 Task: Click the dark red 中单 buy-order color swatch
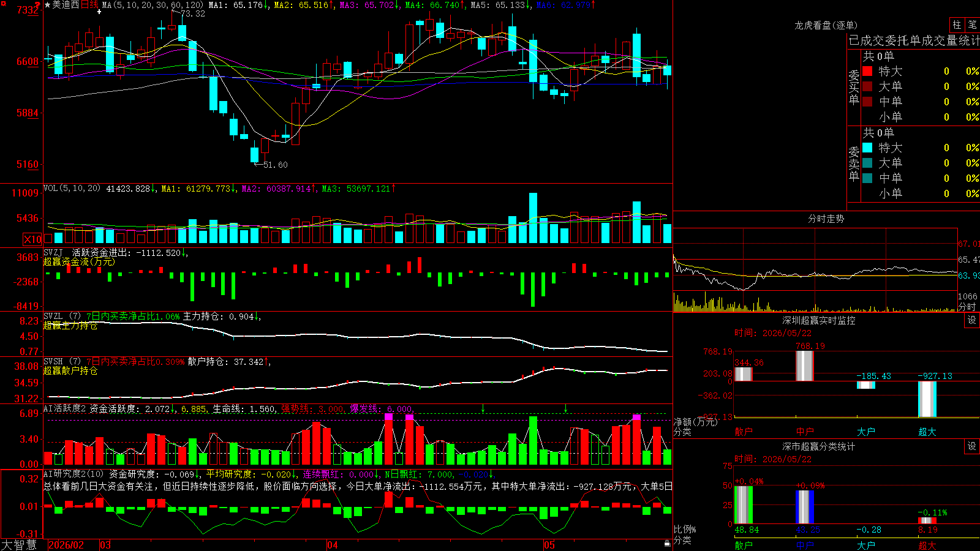pyautogui.click(x=867, y=102)
